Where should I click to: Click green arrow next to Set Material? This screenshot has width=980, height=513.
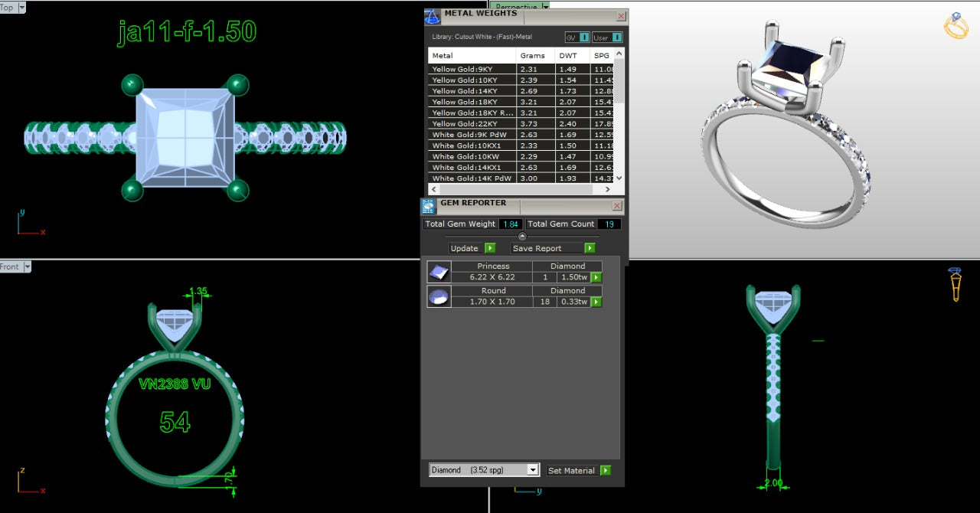[606, 470]
